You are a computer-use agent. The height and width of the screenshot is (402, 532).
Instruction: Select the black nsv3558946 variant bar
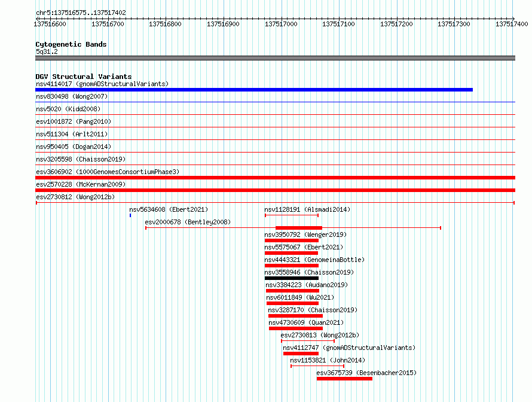tap(292, 278)
